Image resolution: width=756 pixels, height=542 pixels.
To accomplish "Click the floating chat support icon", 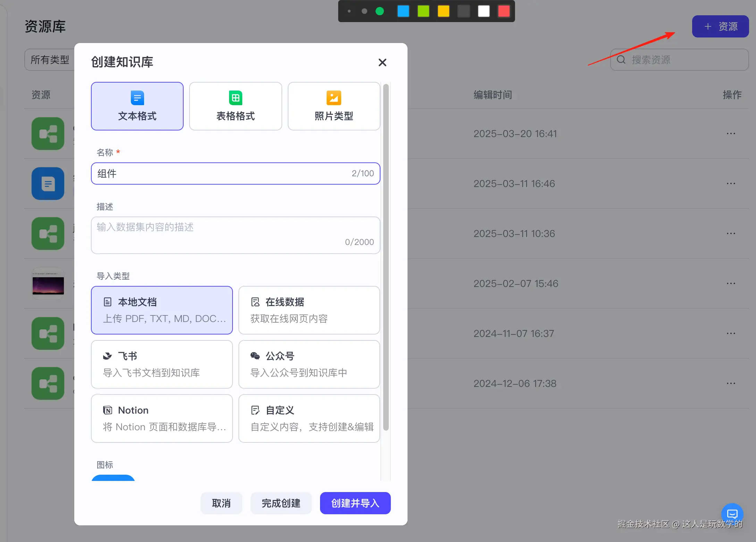I will tap(732, 514).
